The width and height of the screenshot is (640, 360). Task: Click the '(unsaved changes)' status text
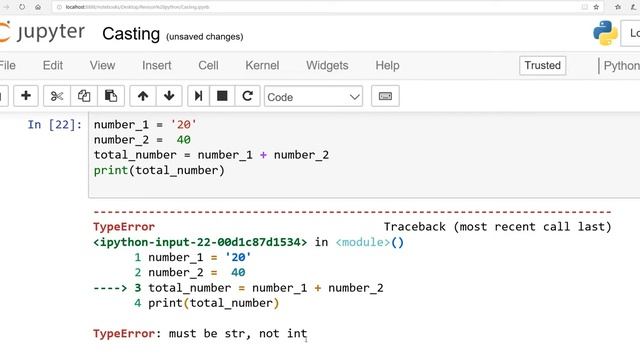coord(204,37)
